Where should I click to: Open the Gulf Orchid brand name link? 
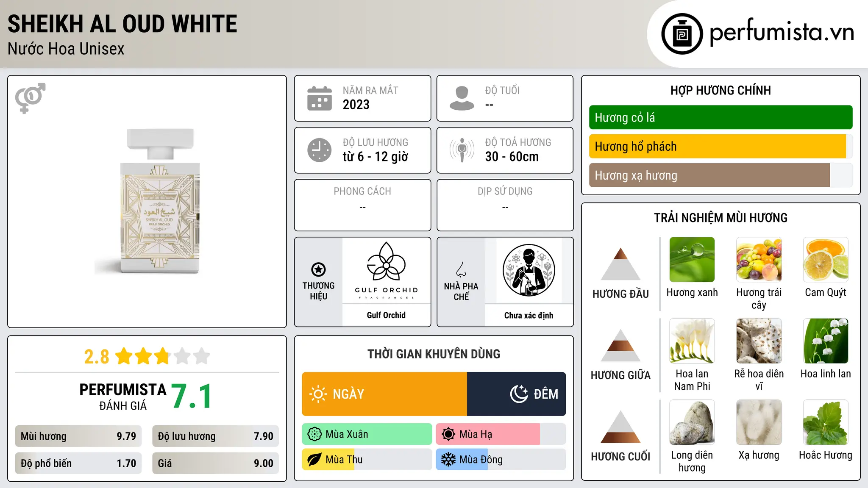coord(386,315)
